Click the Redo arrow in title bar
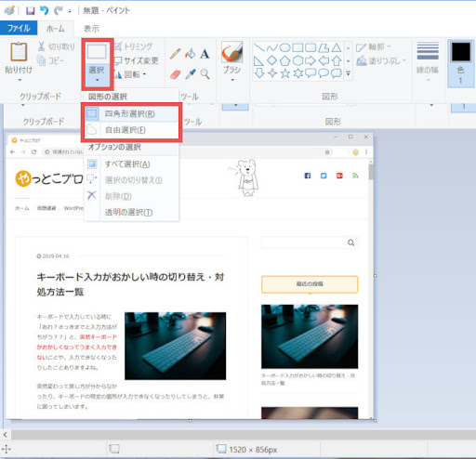476x459 pixels. (59, 10)
